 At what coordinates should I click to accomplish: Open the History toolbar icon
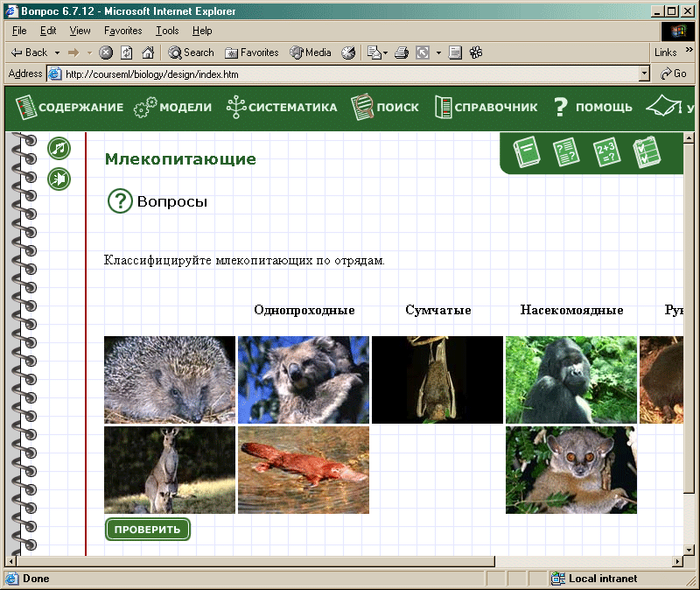[348, 53]
